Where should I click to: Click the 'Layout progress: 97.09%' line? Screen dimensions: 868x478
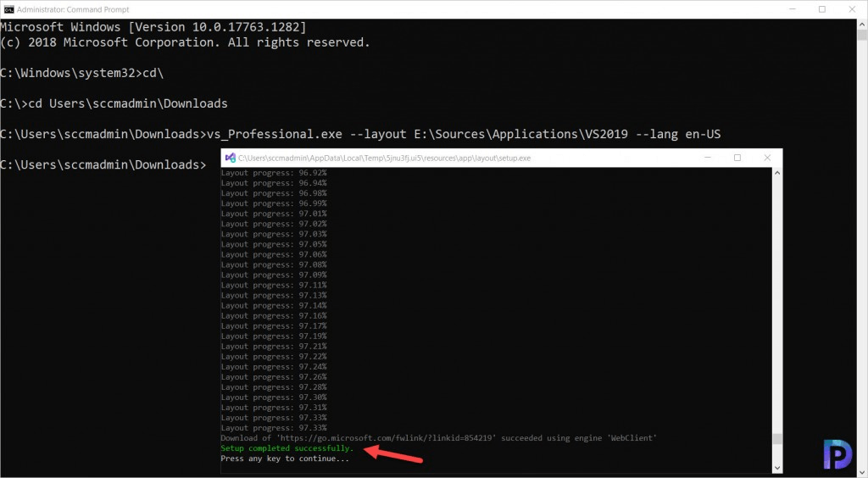click(274, 275)
